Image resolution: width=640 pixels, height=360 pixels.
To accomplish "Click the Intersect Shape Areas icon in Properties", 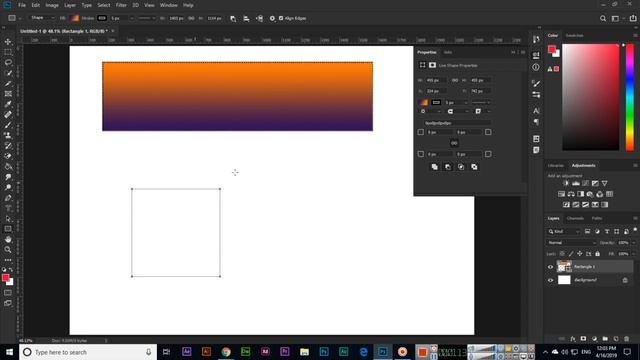I will 461,167.
